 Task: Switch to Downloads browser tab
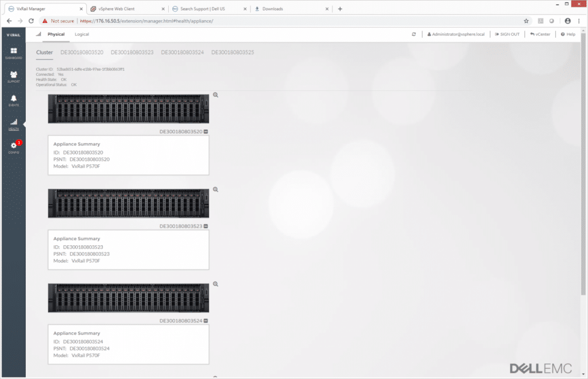point(291,9)
